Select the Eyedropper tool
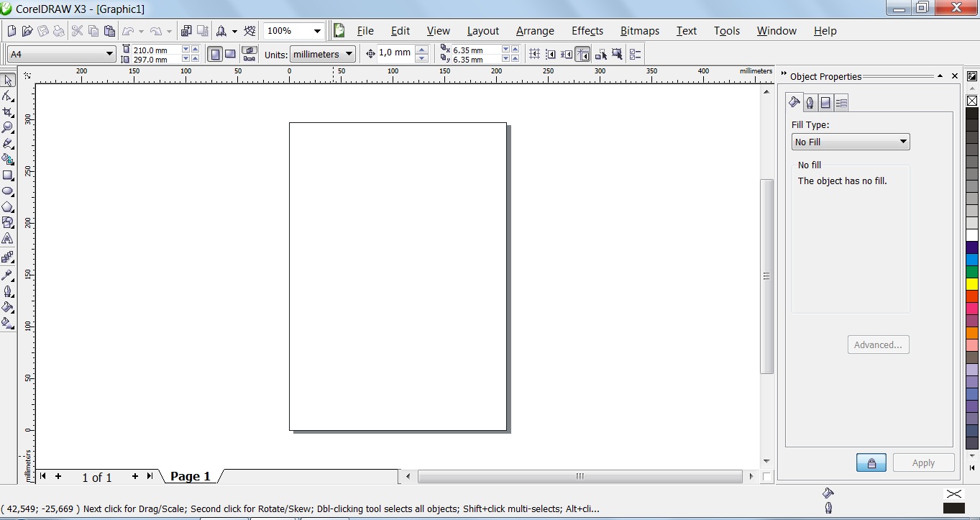The height and width of the screenshot is (520, 980). (x=8, y=275)
